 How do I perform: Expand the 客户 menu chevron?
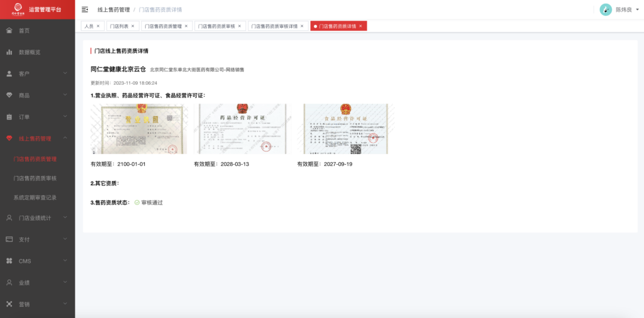click(65, 74)
